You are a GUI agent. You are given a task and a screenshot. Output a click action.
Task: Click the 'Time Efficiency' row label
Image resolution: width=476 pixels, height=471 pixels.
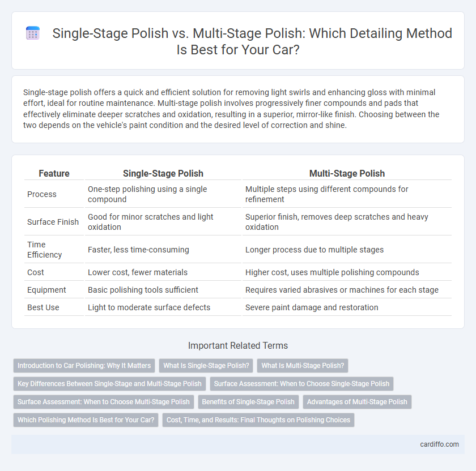click(x=45, y=250)
